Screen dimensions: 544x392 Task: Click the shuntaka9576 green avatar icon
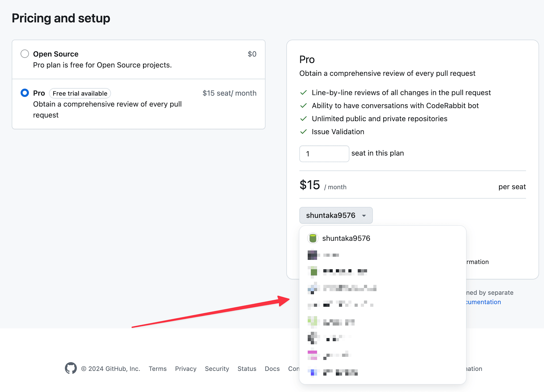pyautogui.click(x=313, y=238)
